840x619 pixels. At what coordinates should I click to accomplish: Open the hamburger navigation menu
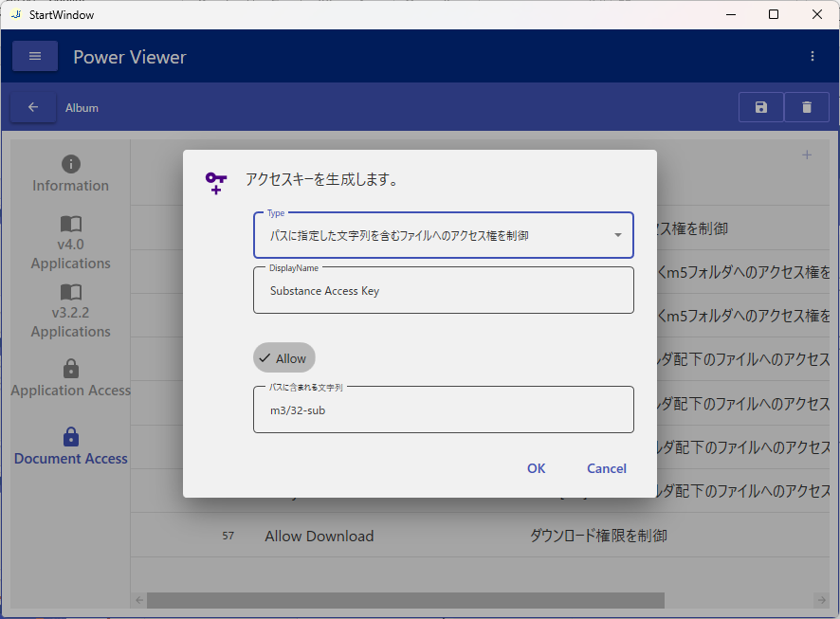coord(35,57)
